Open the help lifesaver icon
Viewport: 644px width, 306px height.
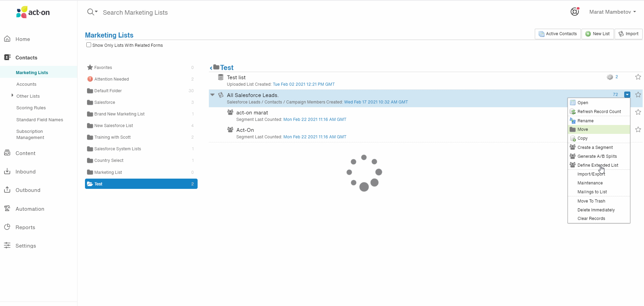[x=575, y=12]
